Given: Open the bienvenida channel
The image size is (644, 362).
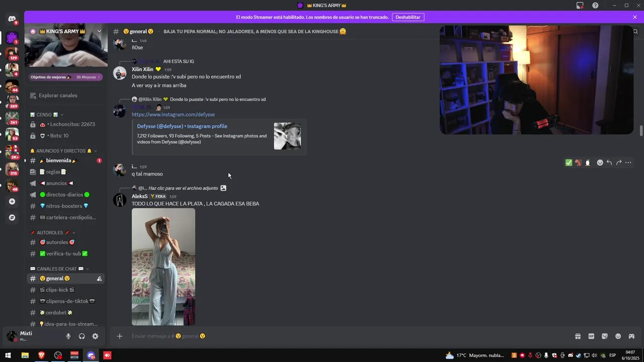Looking at the screenshot, I should click(x=65, y=161).
